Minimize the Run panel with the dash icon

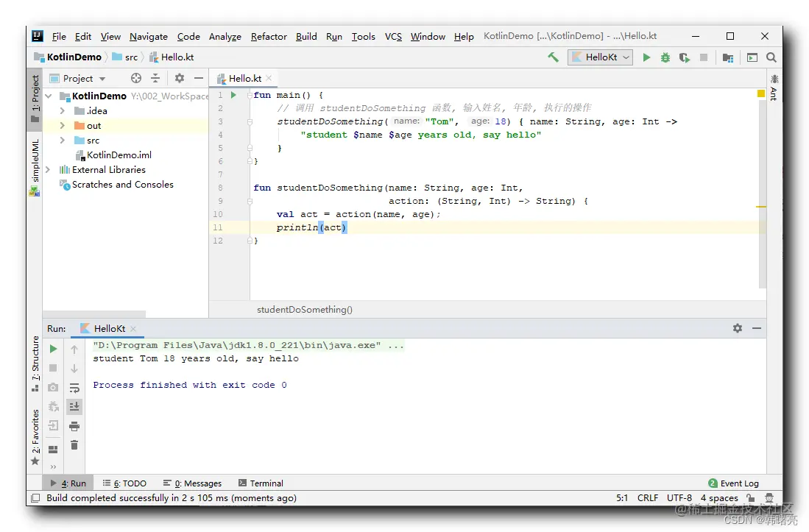tap(757, 328)
